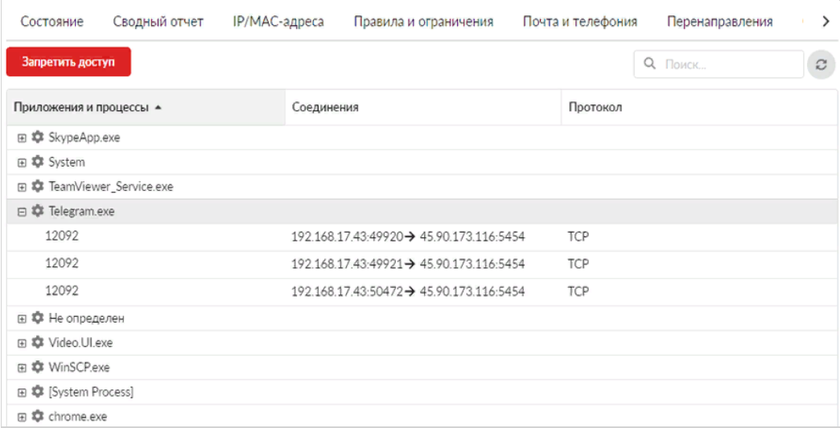Open the IP/MAC-адреса tab
840x428 pixels.
coord(279,21)
